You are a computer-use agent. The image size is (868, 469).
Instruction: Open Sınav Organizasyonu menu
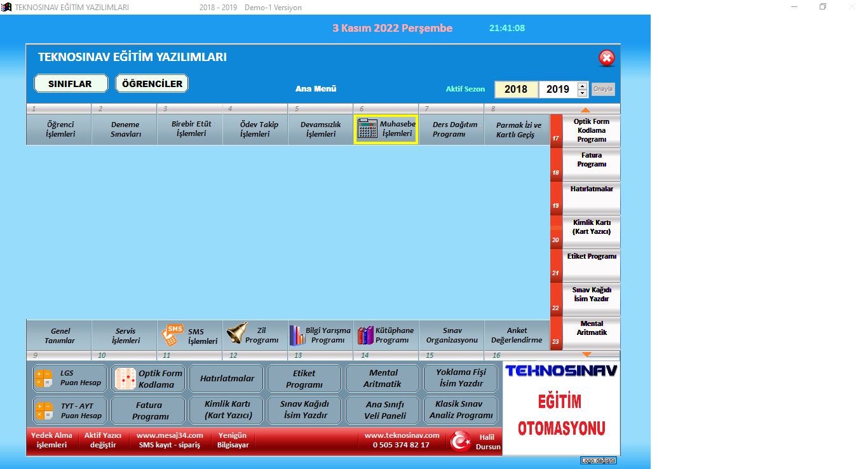point(452,336)
